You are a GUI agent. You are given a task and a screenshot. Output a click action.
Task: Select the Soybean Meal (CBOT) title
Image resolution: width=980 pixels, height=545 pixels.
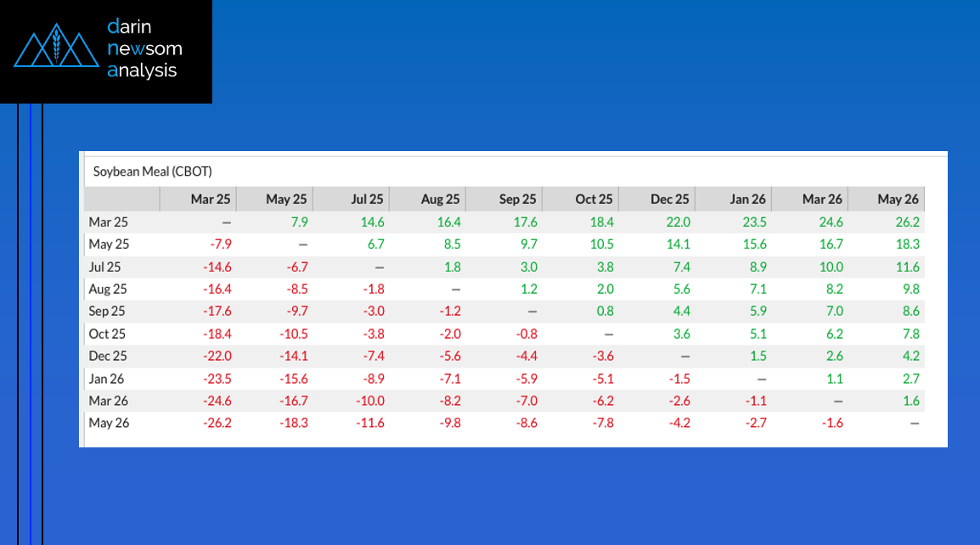coord(153,171)
